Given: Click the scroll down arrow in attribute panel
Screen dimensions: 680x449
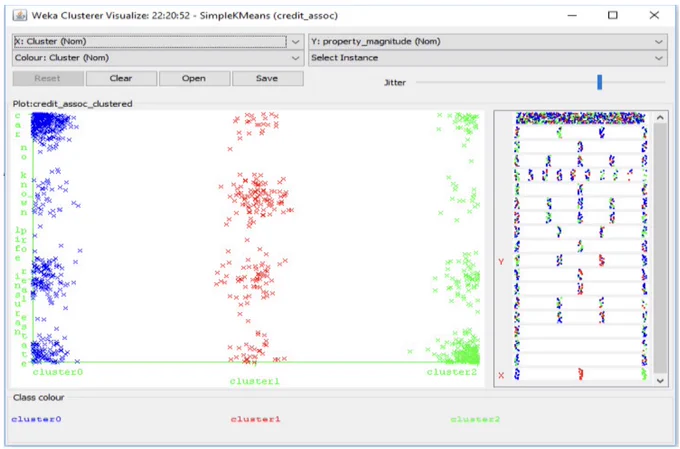Looking at the screenshot, I should click(x=660, y=380).
